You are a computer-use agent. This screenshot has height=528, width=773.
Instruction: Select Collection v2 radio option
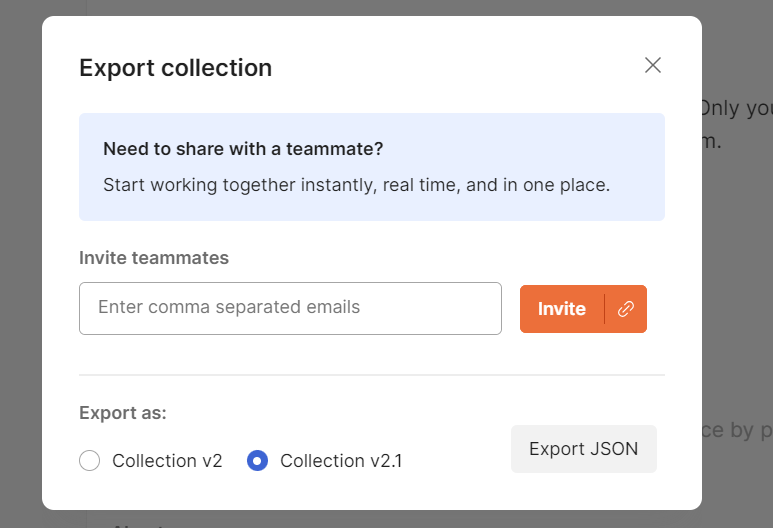coord(90,460)
